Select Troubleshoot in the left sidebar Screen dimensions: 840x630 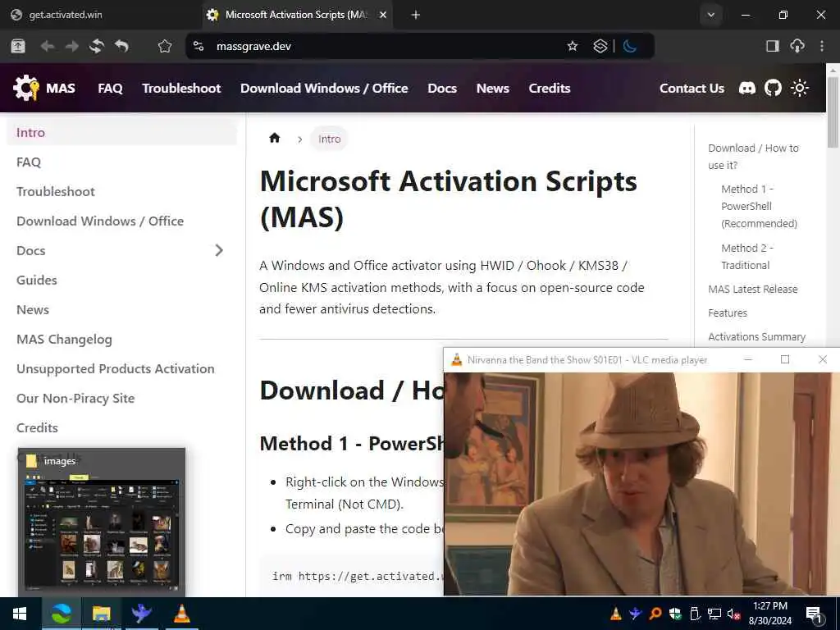(x=121, y=191)
